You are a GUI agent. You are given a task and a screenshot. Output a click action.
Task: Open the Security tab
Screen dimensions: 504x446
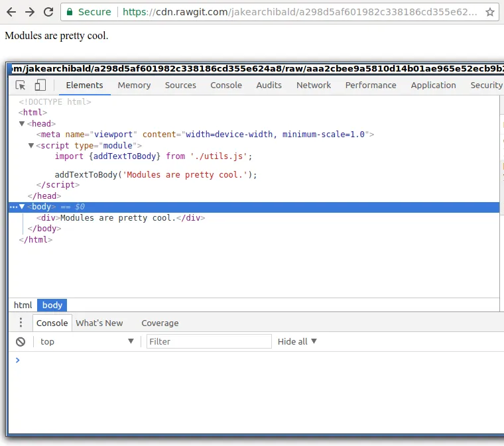click(x=486, y=85)
